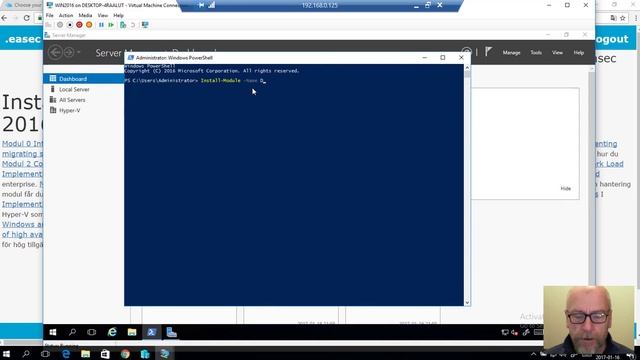Viewport: 640px width, 360px height.
Task: Click volume icon in VM guest system tray
Action: pos(515,332)
